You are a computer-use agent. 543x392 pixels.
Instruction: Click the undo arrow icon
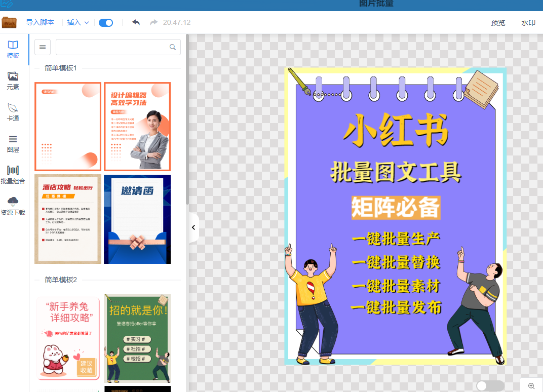(x=136, y=22)
